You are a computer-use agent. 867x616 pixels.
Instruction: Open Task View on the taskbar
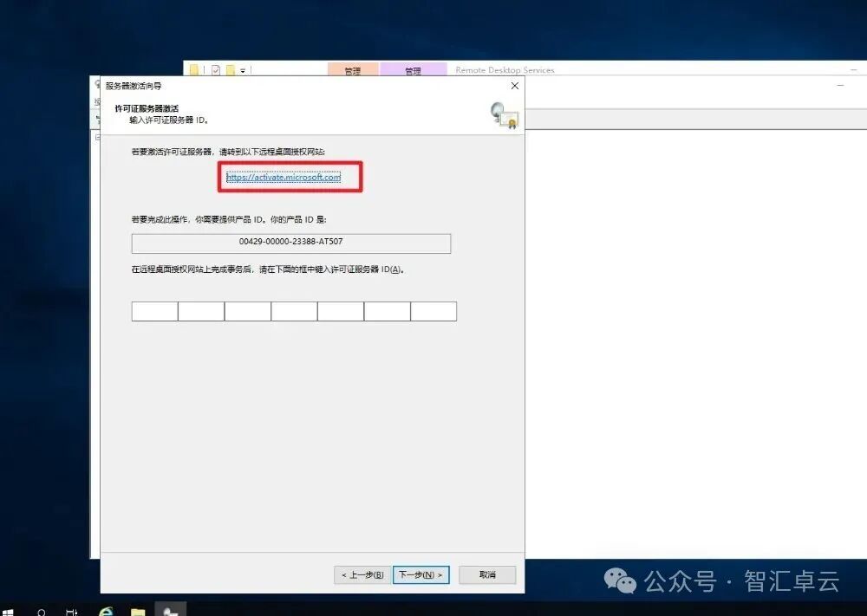[x=71, y=609]
